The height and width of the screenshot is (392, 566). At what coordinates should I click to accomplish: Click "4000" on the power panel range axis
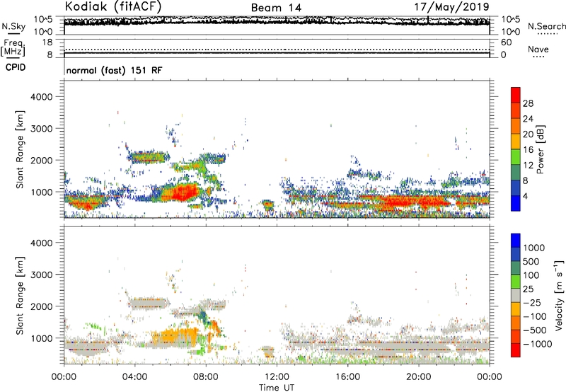tap(41, 97)
